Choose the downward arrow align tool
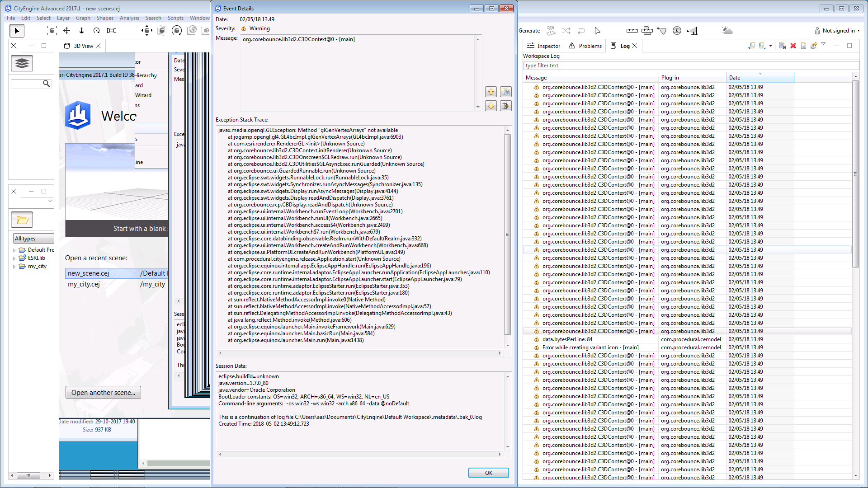Viewport: 868px width, 488px height. click(81, 31)
